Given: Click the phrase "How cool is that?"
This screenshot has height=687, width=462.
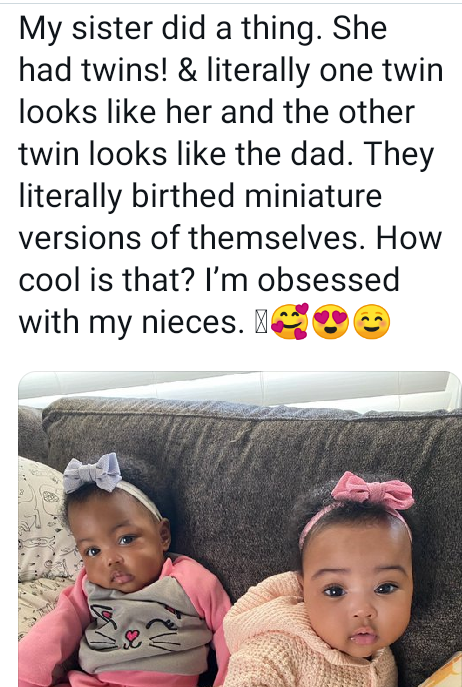Looking at the screenshot, I should point(231,259).
